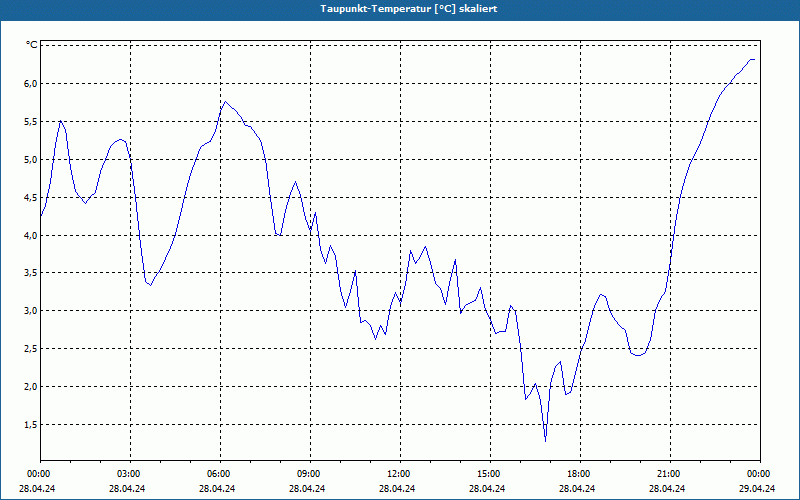Click the '1,5' y-axis label

31,424
